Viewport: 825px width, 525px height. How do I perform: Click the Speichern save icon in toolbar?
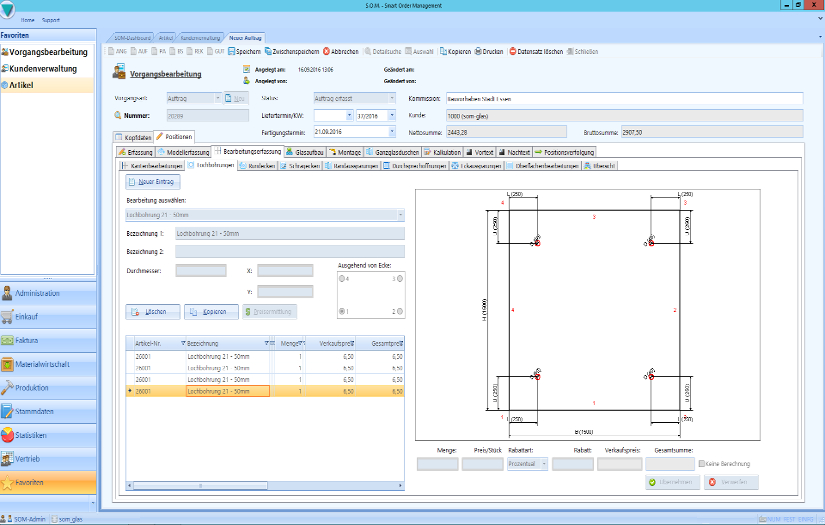tap(232, 51)
